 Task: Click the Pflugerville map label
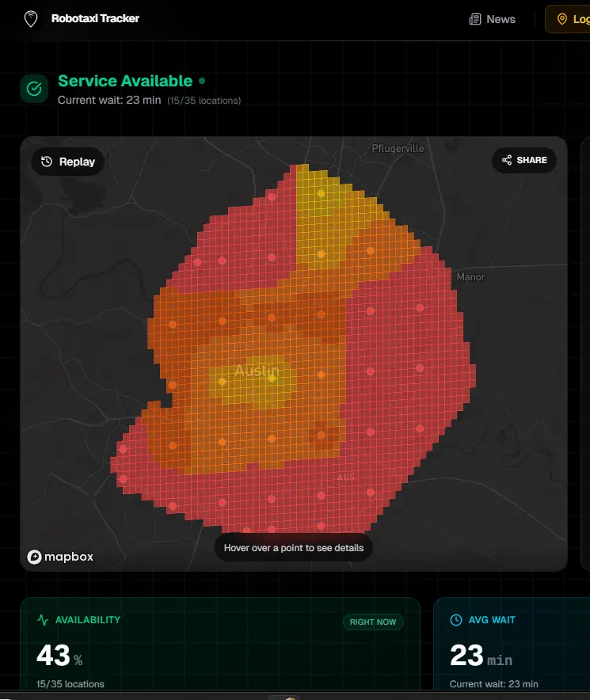(398, 149)
